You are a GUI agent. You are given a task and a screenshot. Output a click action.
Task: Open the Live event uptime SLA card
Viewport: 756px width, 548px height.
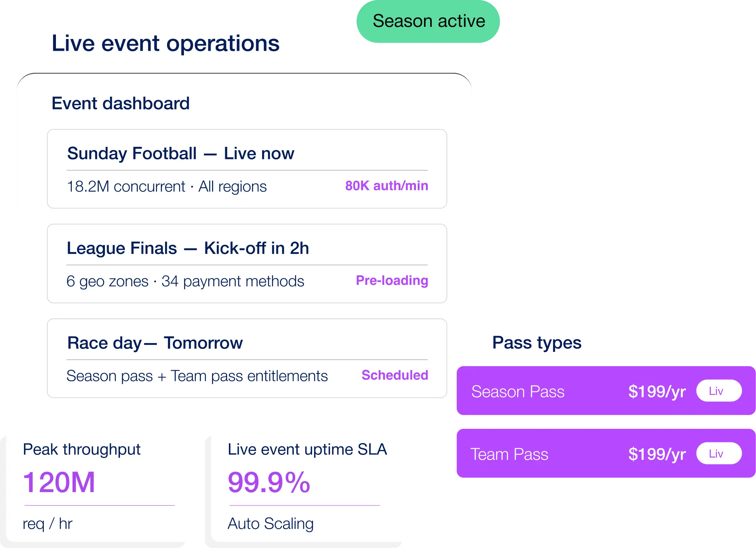pos(306,489)
